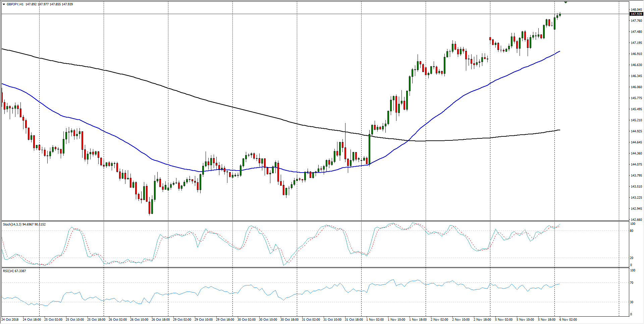Click the 80 level on Stochastic scale
Image resolution: width=644 pixels, height=324 pixels.
click(632, 231)
